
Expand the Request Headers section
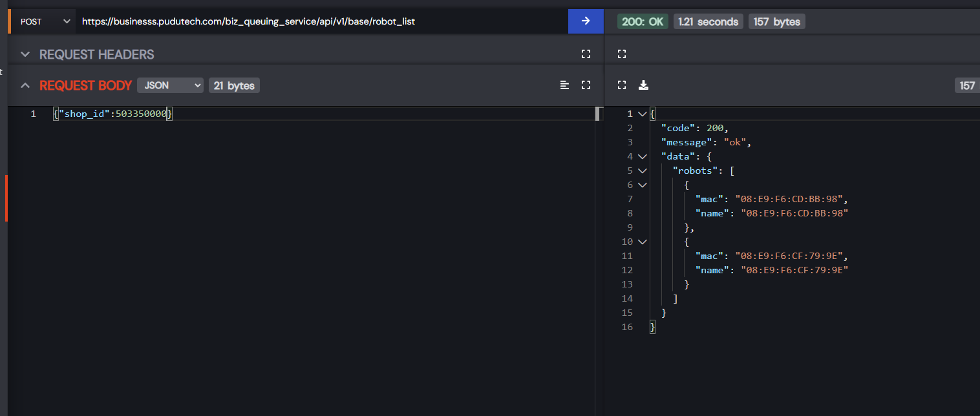[25, 54]
